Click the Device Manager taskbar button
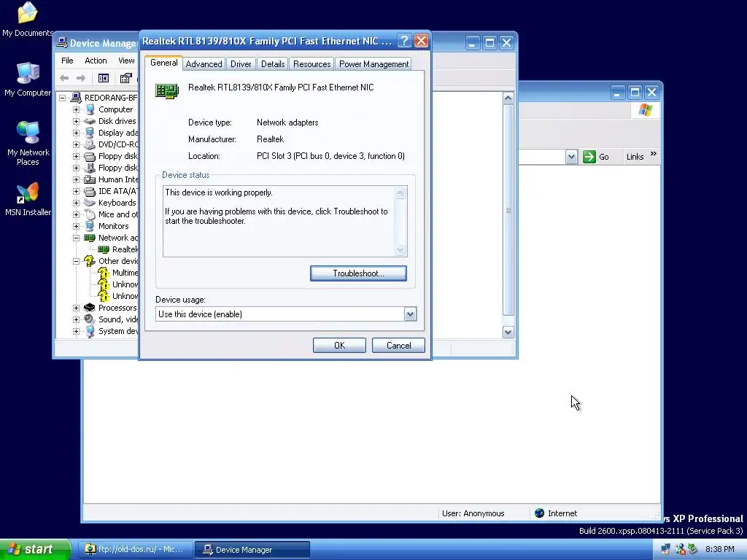This screenshot has width=747, height=560. pos(252,550)
